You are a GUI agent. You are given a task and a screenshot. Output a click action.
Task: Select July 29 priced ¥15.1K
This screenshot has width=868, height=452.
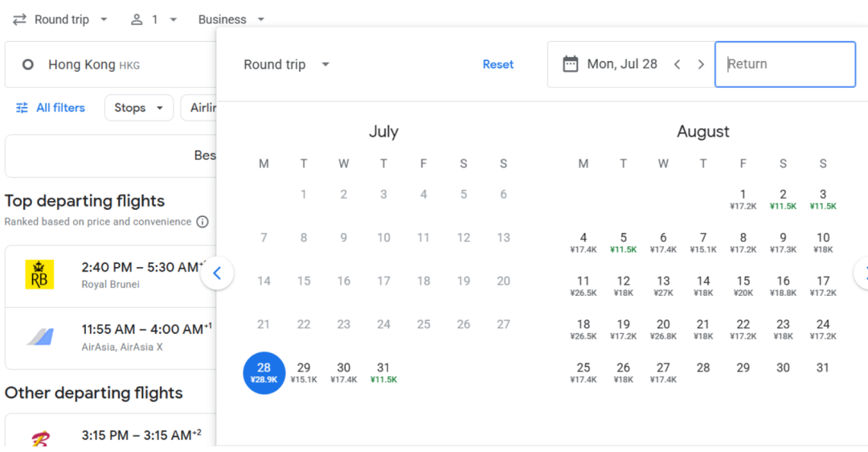coord(304,373)
